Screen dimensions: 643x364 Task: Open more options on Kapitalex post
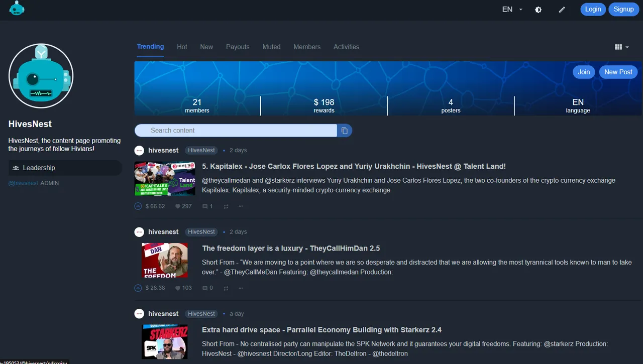(x=241, y=206)
